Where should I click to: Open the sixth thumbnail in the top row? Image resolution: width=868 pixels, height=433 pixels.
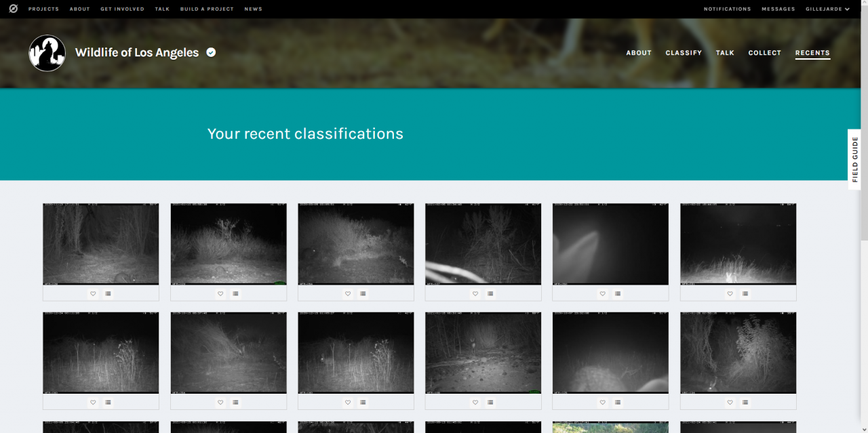(x=738, y=244)
